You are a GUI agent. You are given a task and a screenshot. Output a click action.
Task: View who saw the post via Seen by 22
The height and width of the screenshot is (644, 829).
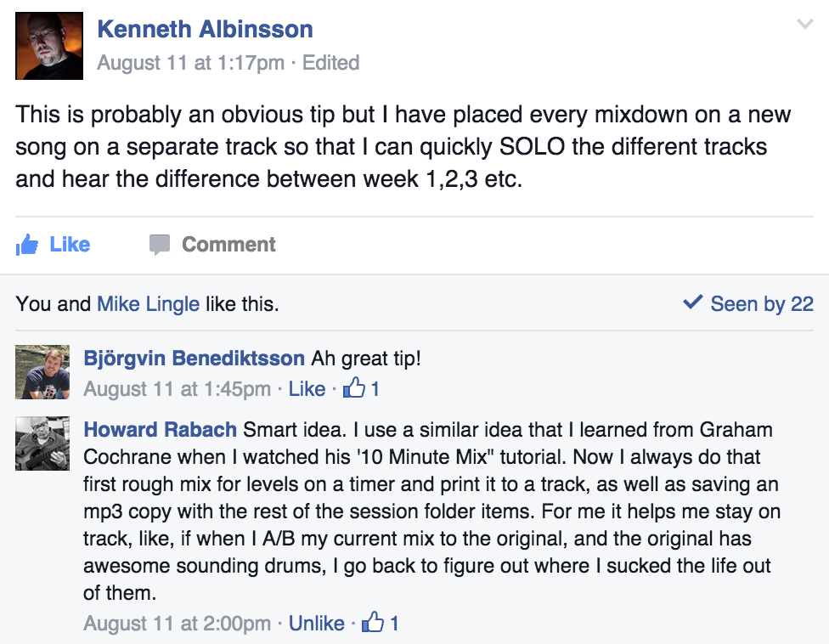(x=762, y=303)
